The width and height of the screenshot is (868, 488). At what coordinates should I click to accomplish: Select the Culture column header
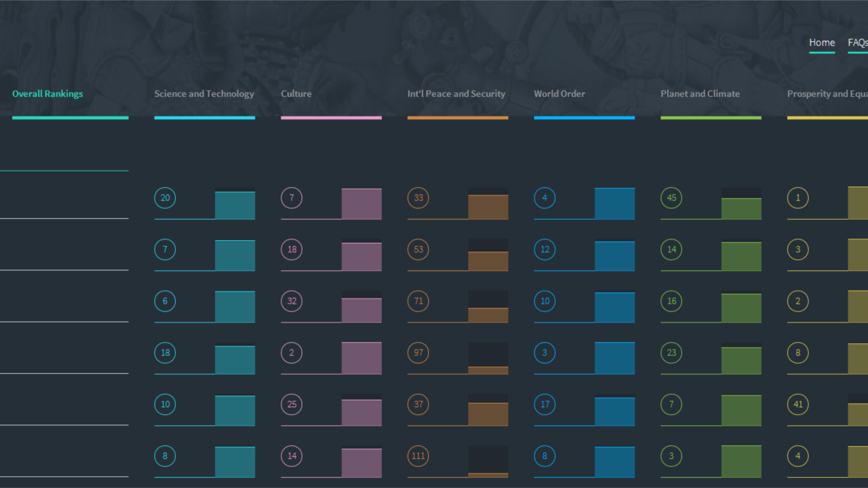pyautogui.click(x=297, y=94)
